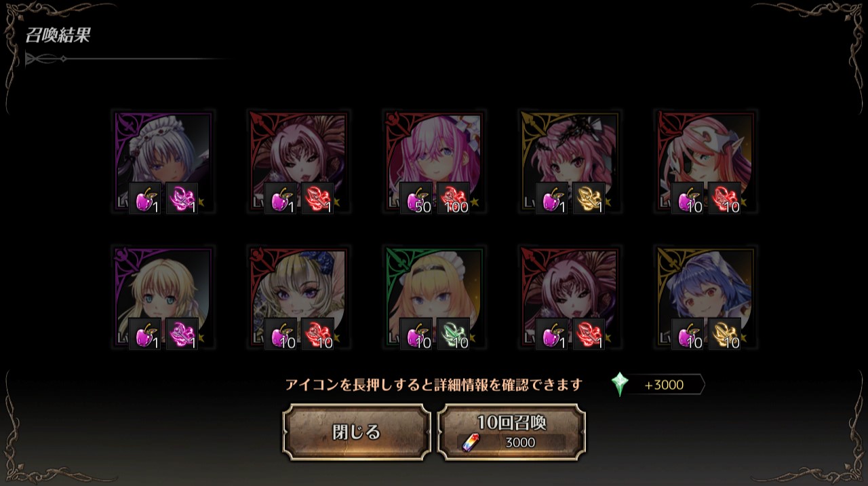Screen dimensions: 868x486
Task: Click the red crystal icon showing 100
Action: (x=453, y=198)
